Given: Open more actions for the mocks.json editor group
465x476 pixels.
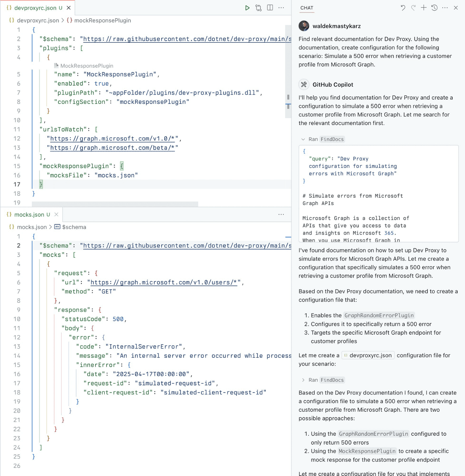Looking at the screenshot, I should (281, 214).
